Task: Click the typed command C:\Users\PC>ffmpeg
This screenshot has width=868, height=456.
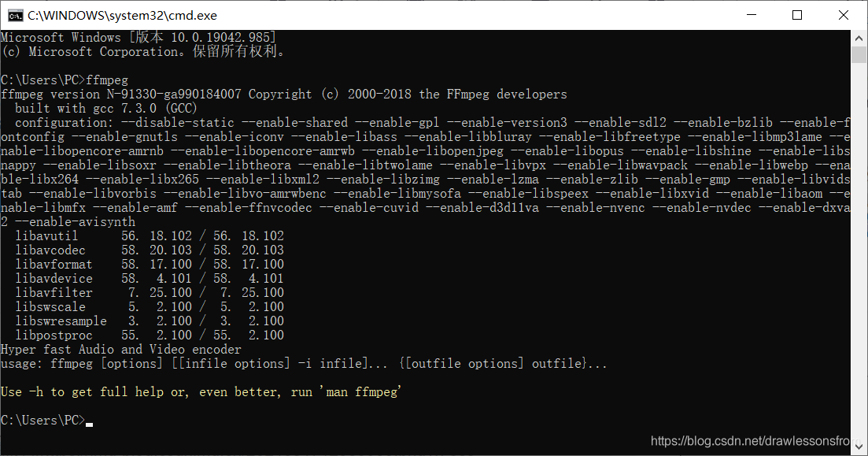Action: [65, 80]
